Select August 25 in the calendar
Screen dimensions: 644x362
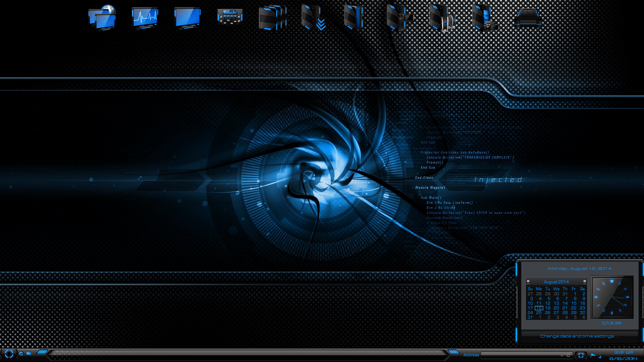[x=539, y=312]
